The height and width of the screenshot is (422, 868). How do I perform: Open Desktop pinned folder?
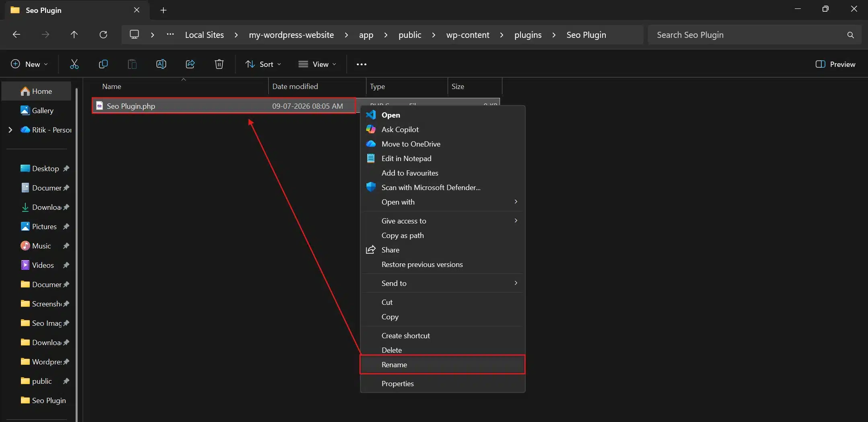coord(39,168)
